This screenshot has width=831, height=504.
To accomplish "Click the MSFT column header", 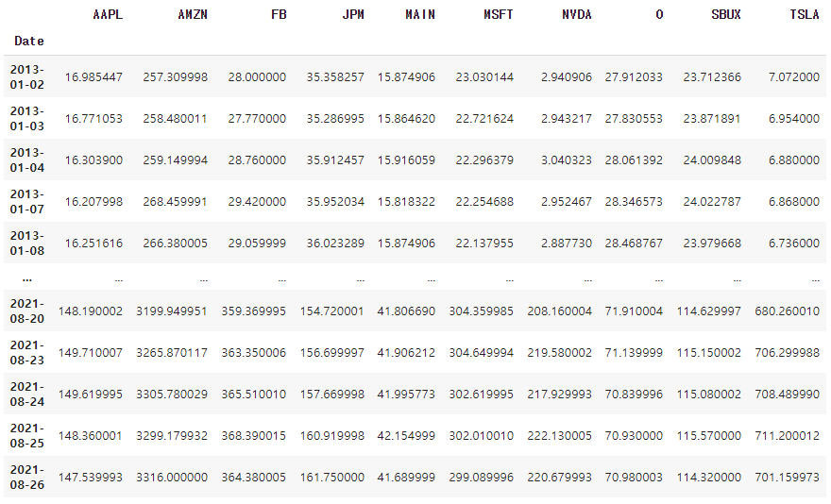I will pos(499,15).
